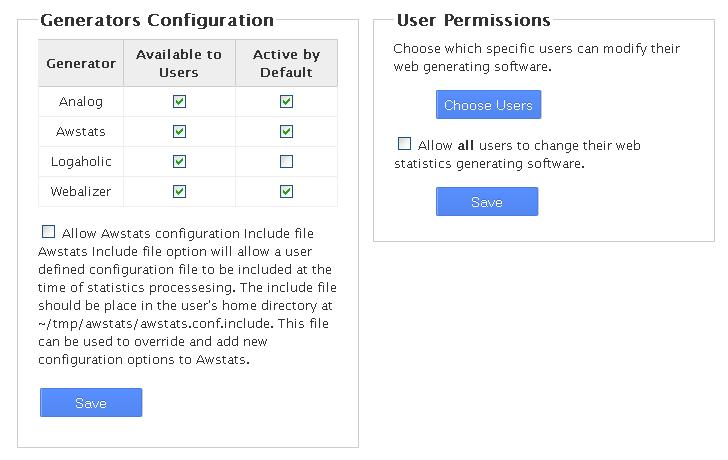Save the Generators Configuration settings
The image size is (728, 460).
[x=91, y=403]
